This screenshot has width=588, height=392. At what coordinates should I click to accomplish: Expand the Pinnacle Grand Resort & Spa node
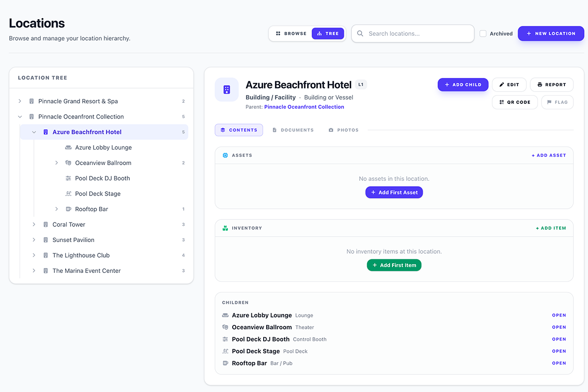[20, 101]
